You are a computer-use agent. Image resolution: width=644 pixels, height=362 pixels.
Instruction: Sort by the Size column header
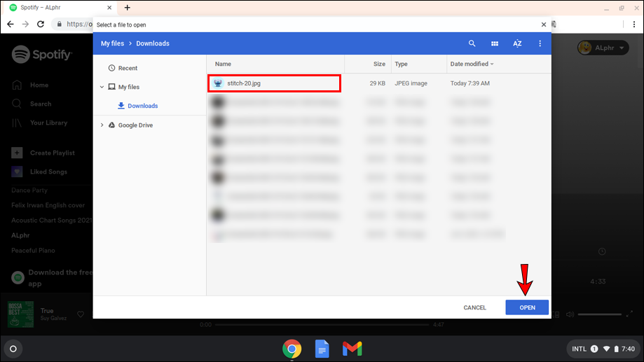379,64
